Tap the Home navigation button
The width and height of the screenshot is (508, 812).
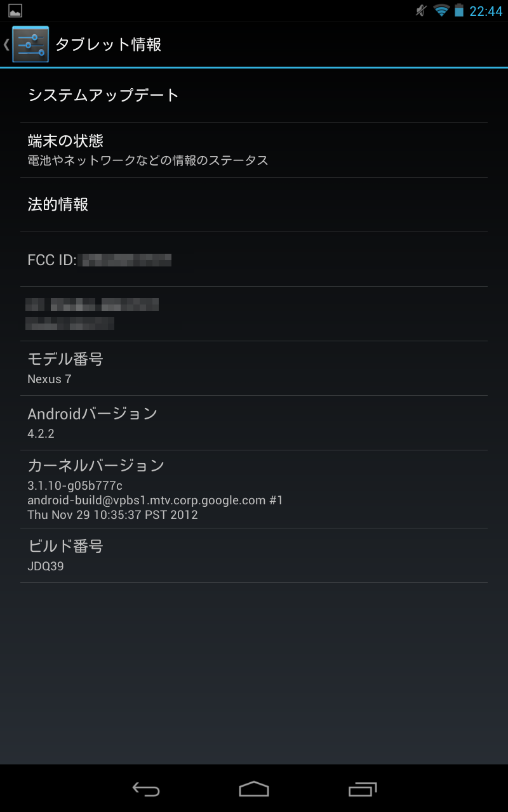[x=254, y=789]
